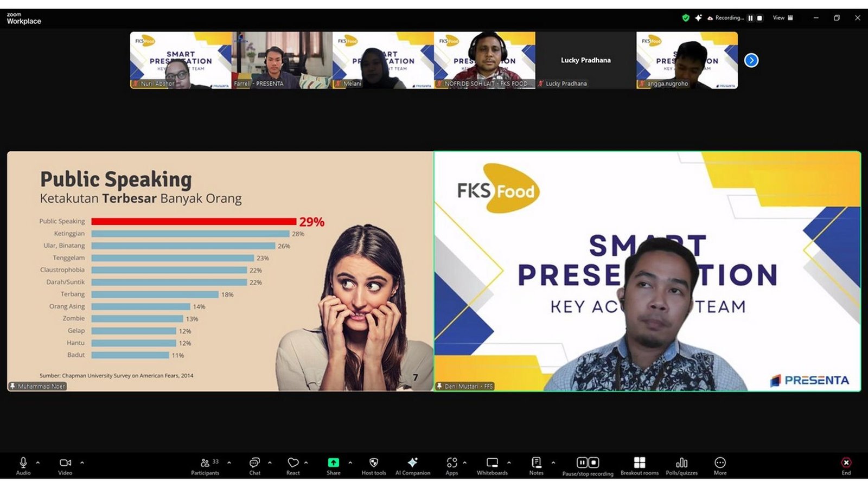Click Muhammad Noer's shared slide tile
Image resolution: width=868 pixels, height=488 pixels.
tap(220, 271)
